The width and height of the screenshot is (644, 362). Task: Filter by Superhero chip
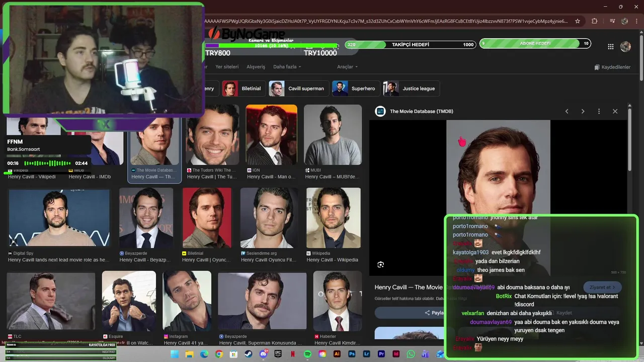coord(356,88)
